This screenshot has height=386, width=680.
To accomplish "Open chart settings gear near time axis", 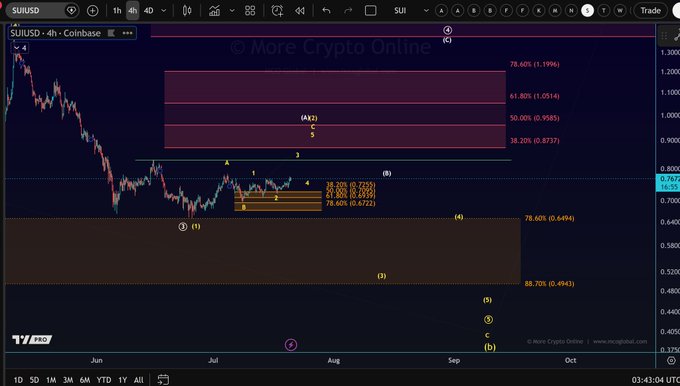I will 671,360.
